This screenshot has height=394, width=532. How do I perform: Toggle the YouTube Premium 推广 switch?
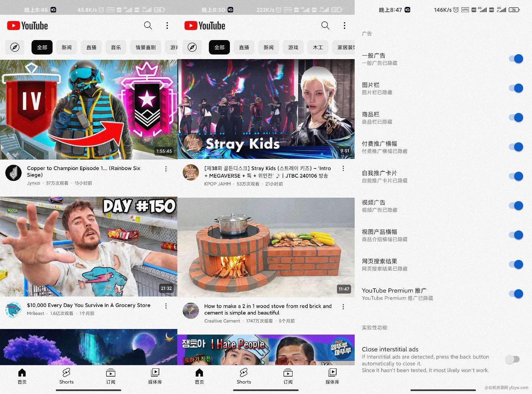point(516,294)
